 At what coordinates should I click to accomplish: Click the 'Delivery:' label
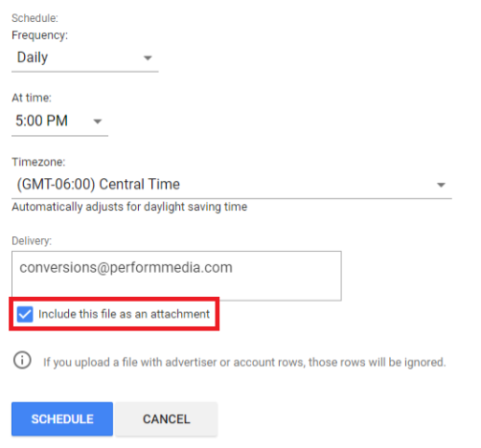[x=32, y=241]
